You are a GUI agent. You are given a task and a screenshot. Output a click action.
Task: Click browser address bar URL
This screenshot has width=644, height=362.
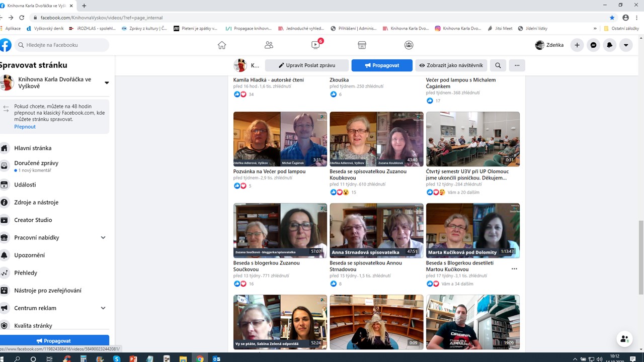pyautogui.click(x=102, y=18)
